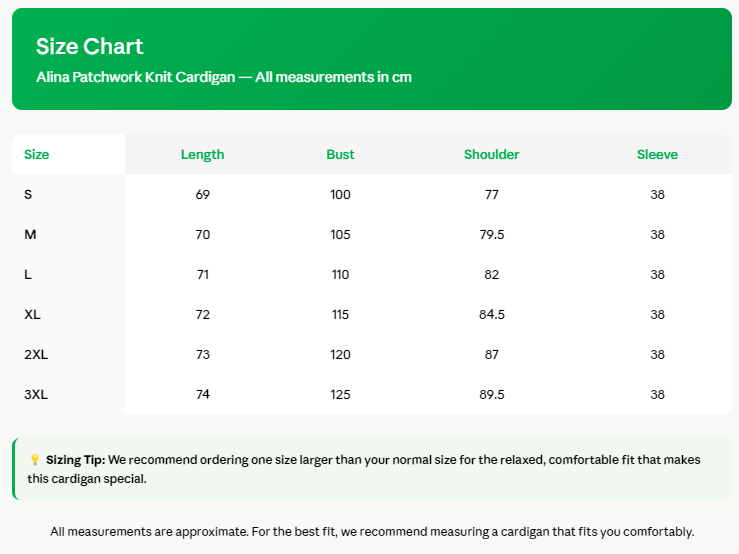739x554 pixels.
Task: Click the 79.5 shoulder value for M
Action: click(492, 234)
